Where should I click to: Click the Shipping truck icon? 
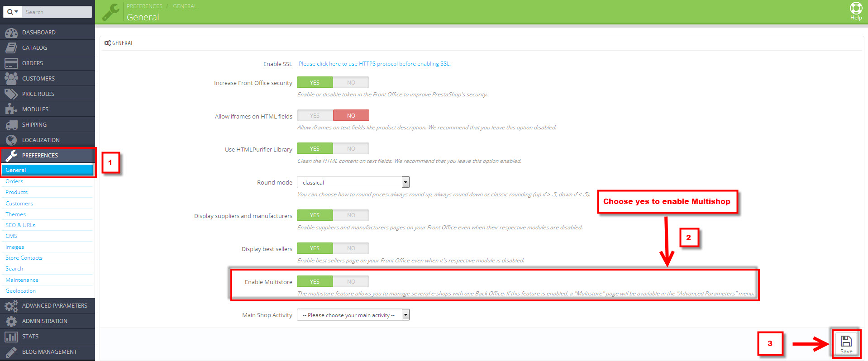tap(11, 125)
